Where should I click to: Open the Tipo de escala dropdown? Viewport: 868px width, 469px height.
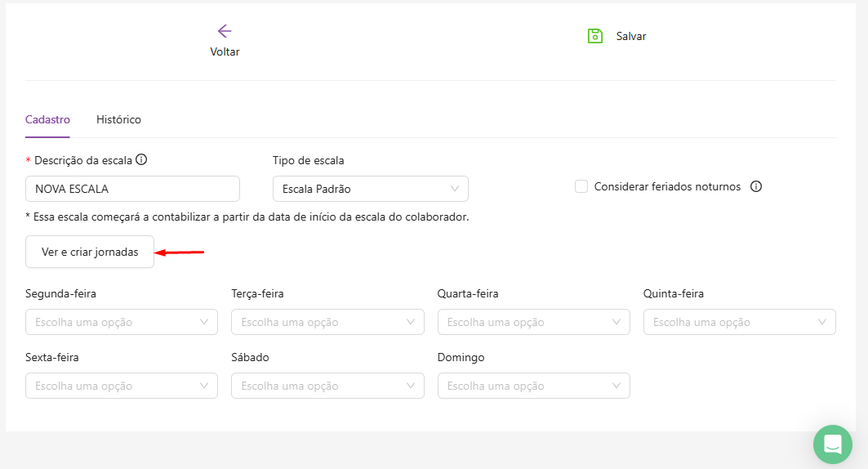(370, 189)
